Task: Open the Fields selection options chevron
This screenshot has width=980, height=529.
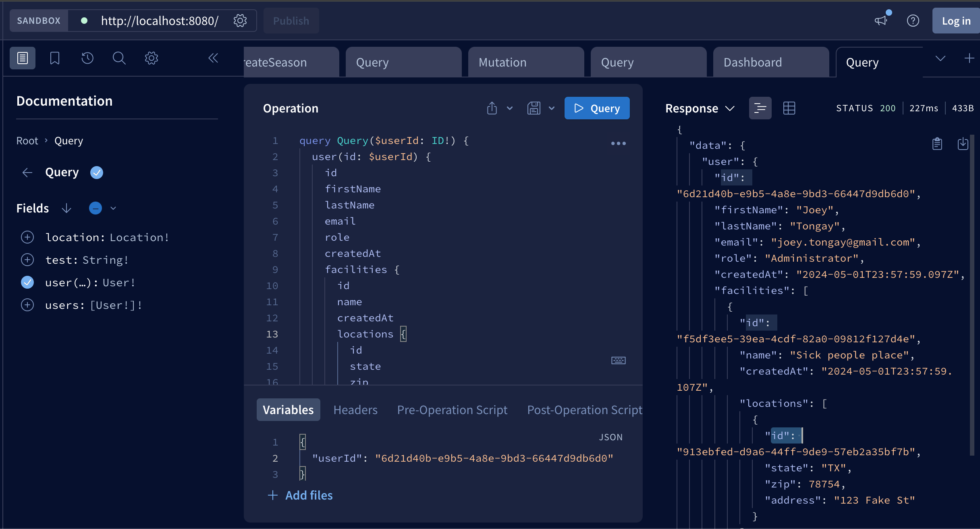Action: coord(113,208)
